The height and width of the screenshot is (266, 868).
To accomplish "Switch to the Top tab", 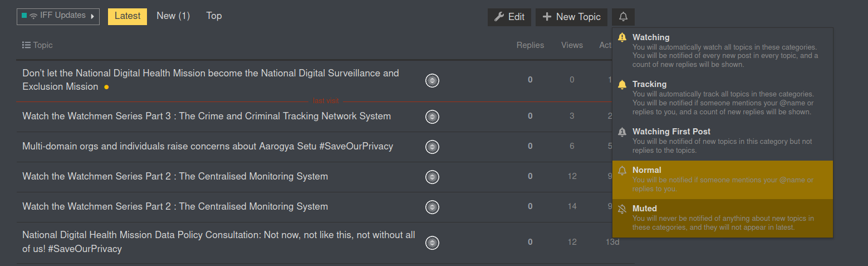I will pos(214,16).
